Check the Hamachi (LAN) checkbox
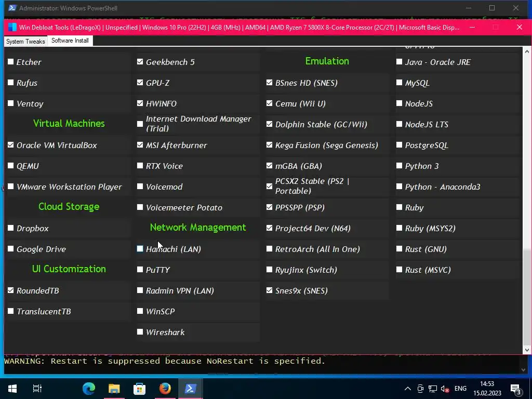Viewport: 532px width, 399px height. [140, 249]
